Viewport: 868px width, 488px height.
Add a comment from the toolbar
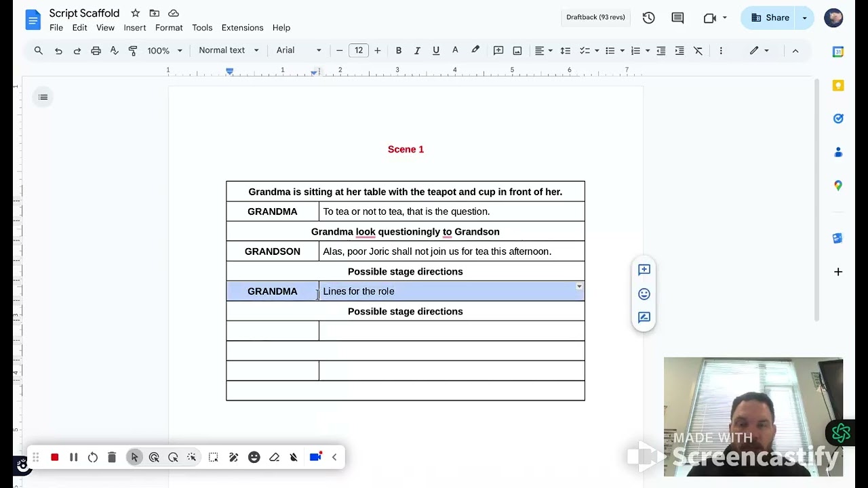tap(498, 51)
